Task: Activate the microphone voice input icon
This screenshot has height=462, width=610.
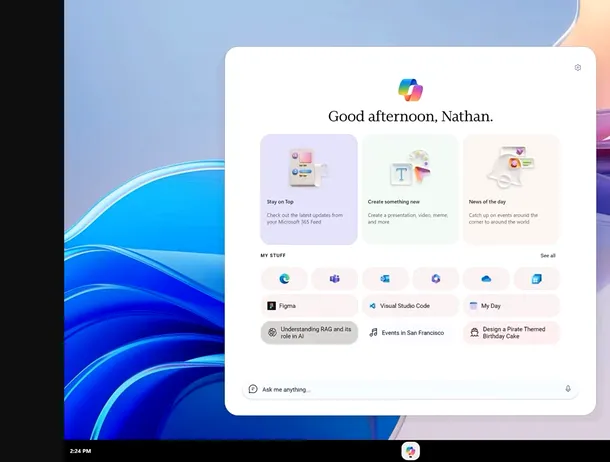Action: 568,388
